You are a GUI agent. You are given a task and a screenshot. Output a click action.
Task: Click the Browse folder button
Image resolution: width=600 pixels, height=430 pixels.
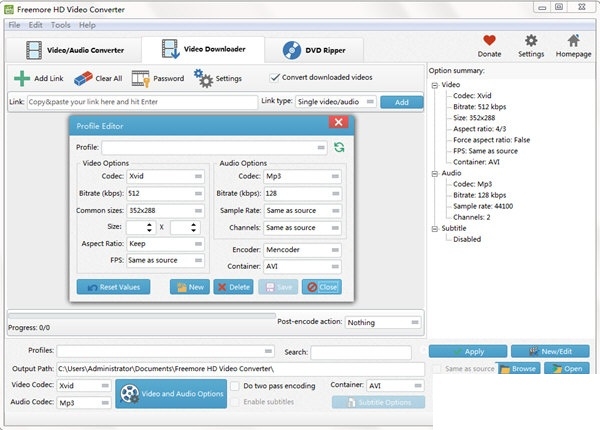coord(518,368)
